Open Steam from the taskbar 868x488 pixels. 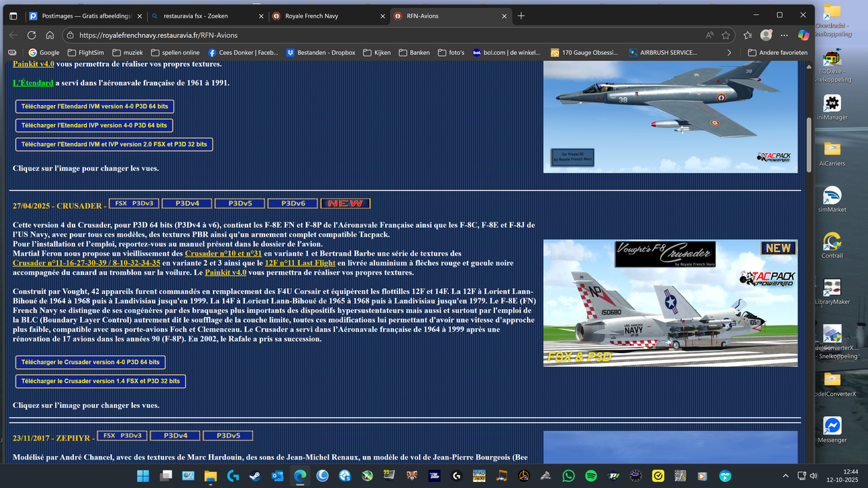(x=255, y=476)
